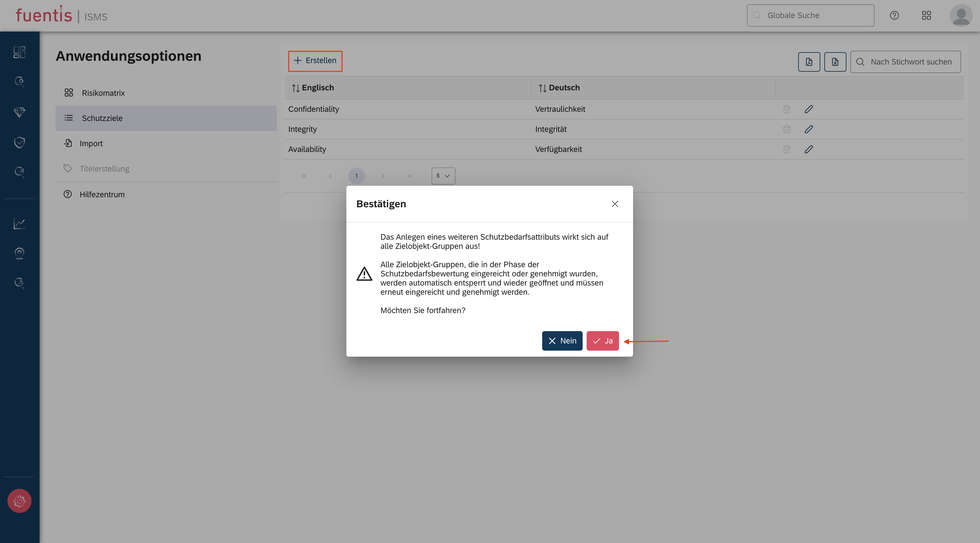This screenshot has height=543, width=980.
Task: Edit the Confidentiality row pencil icon
Action: (x=809, y=109)
